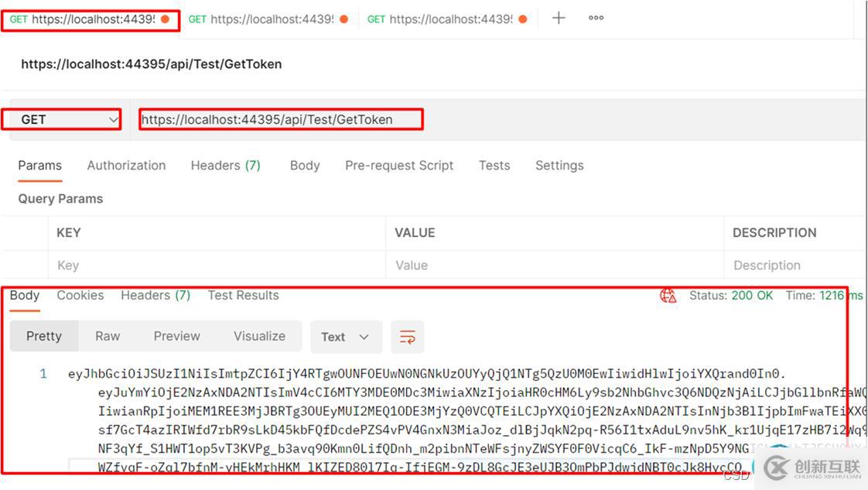868x490 pixels.
Task: Click the Visualize view button
Action: (x=259, y=336)
